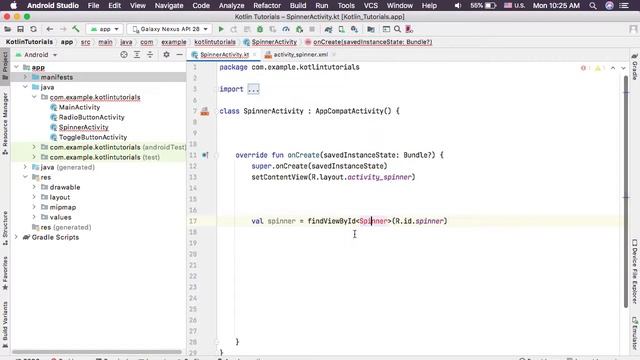Run the app with the green play icon

221,29
